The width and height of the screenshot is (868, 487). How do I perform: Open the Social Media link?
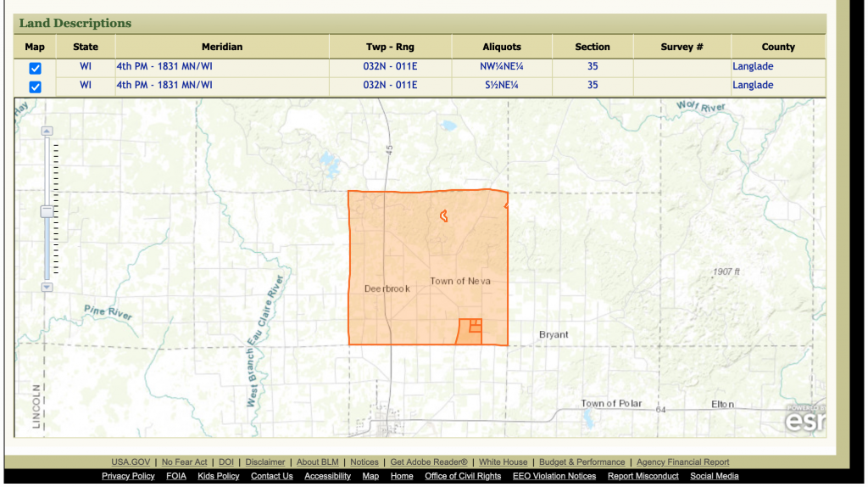[x=714, y=476]
